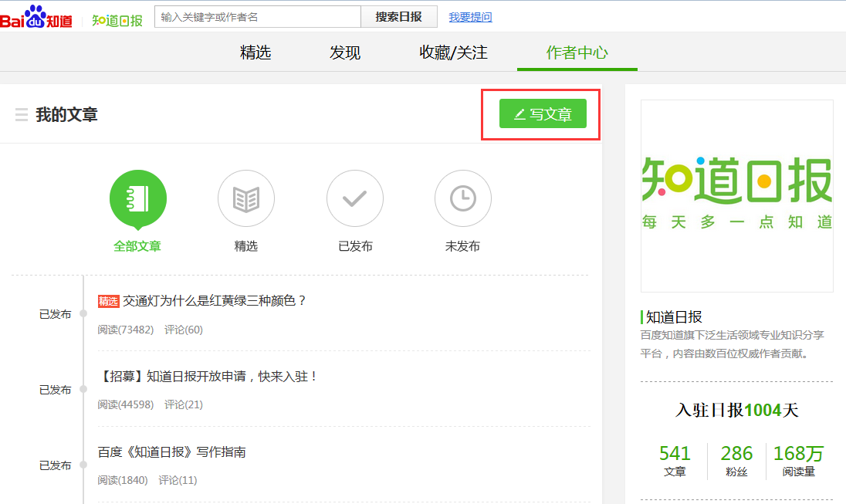846x504 pixels.
Task: Open article 百度《知道日报》写作指南
Action: click(x=171, y=452)
